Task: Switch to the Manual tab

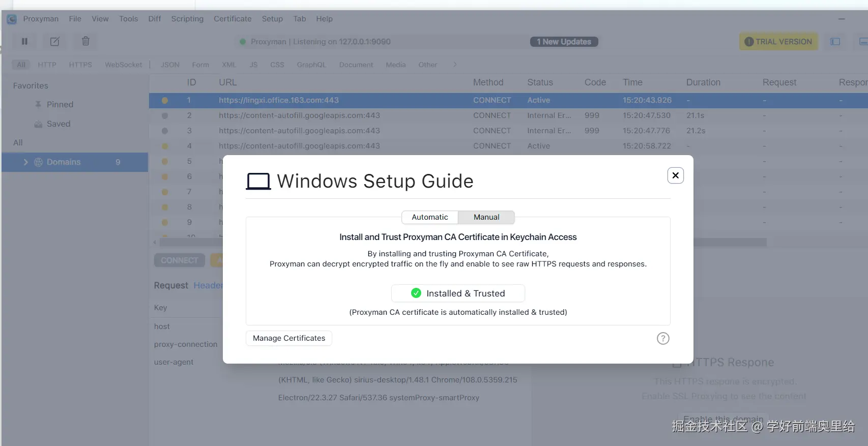Action: tap(486, 217)
